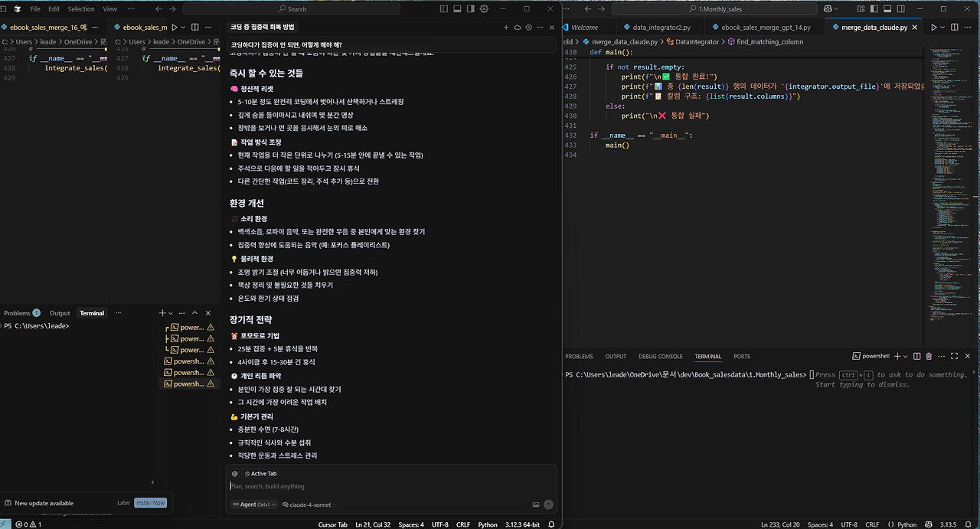
Task: Attach an image in the chat input
Action: tap(536, 504)
